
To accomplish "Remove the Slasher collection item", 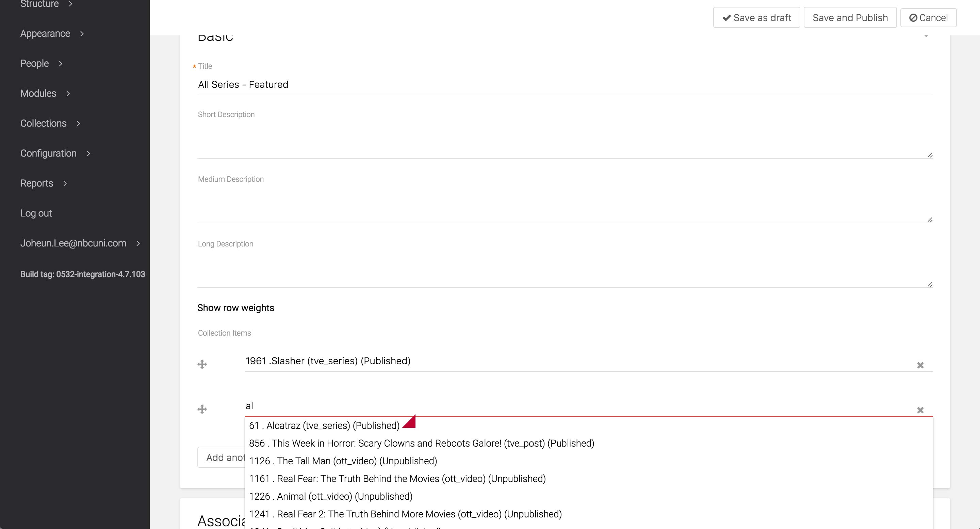I will pyautogui.click(x=920, y=365).
